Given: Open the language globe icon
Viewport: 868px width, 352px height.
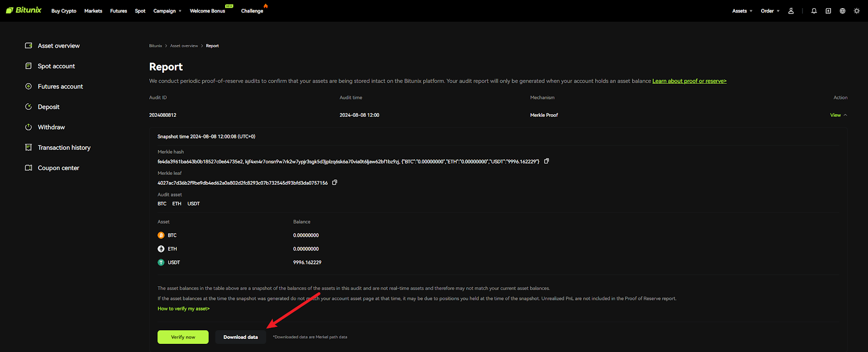Looking at the screenshot, I should click(x=843, y=11).
